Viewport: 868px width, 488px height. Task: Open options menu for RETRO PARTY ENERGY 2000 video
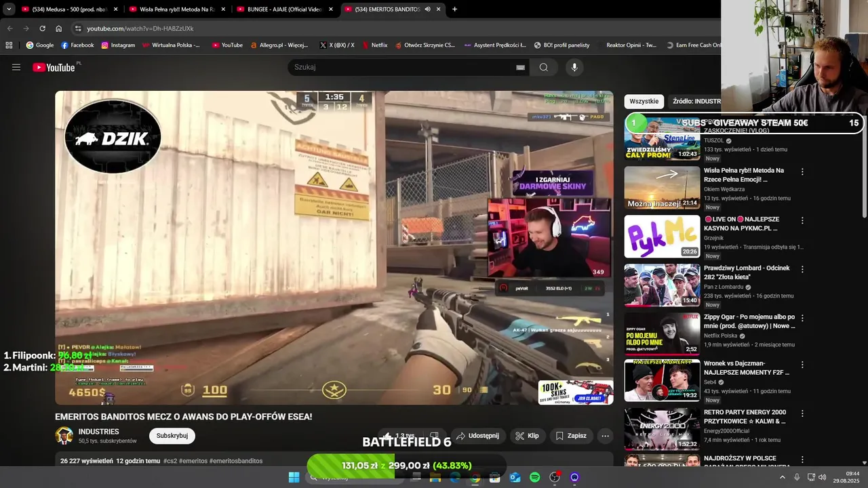(802, 413)
